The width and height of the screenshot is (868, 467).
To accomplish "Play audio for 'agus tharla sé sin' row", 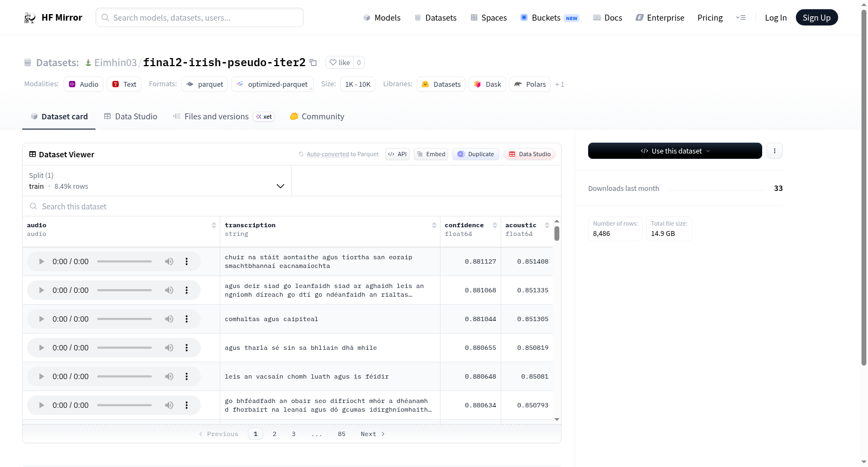I will coord(41,348).
